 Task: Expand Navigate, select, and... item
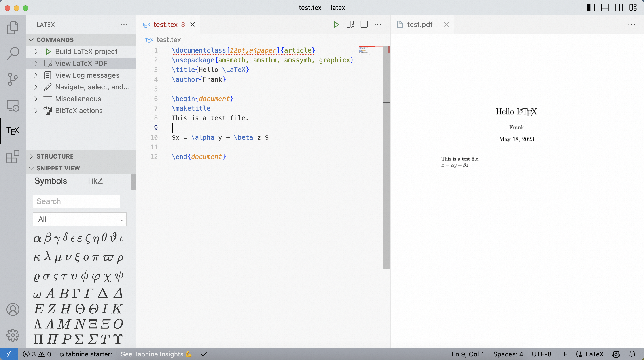click(81, 87)
